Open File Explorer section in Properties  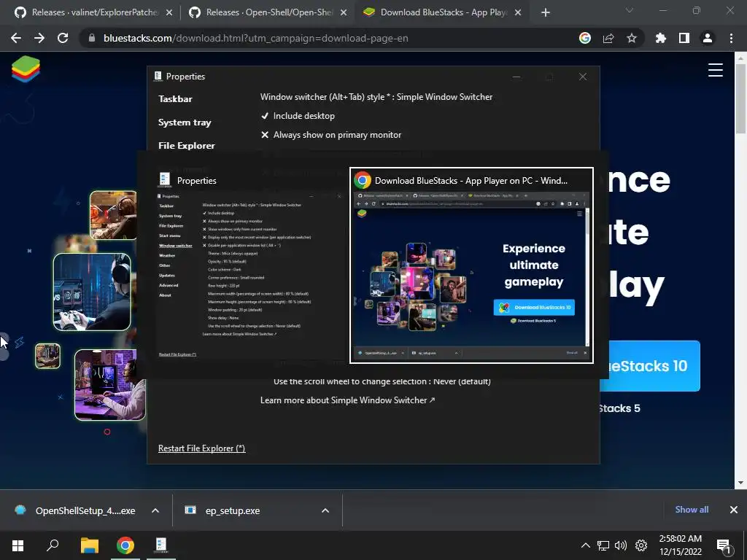click(187, 146)
